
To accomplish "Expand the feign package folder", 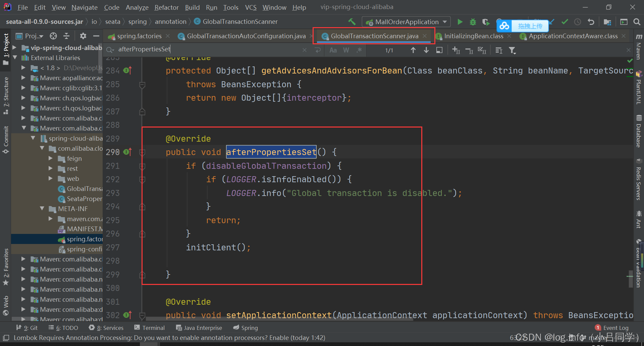I will pos(51,158).
